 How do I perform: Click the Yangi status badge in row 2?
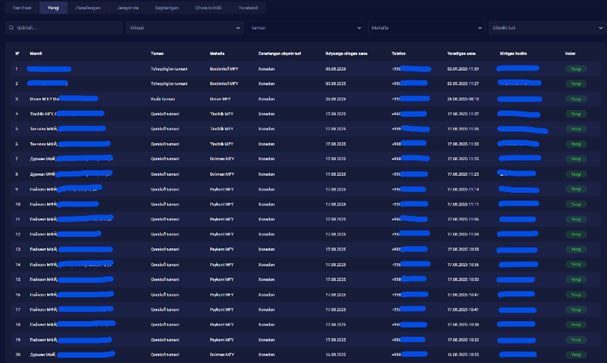(x=576, y=84)
